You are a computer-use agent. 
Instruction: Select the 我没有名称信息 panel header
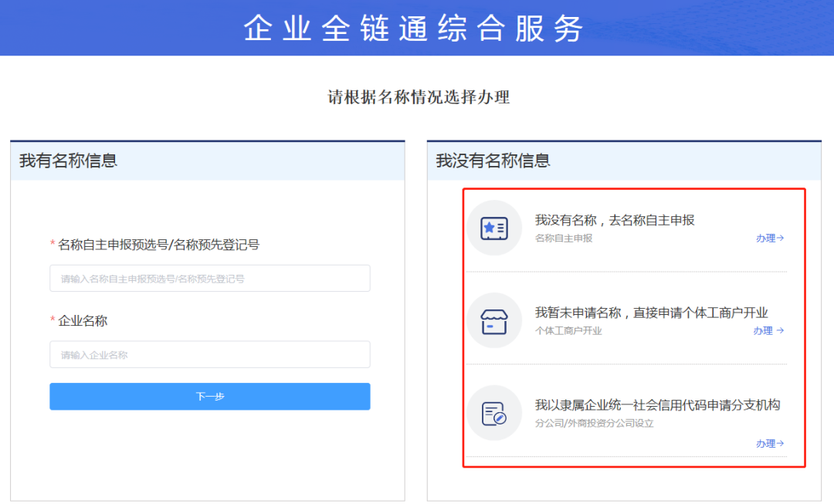tap(493, 161)
